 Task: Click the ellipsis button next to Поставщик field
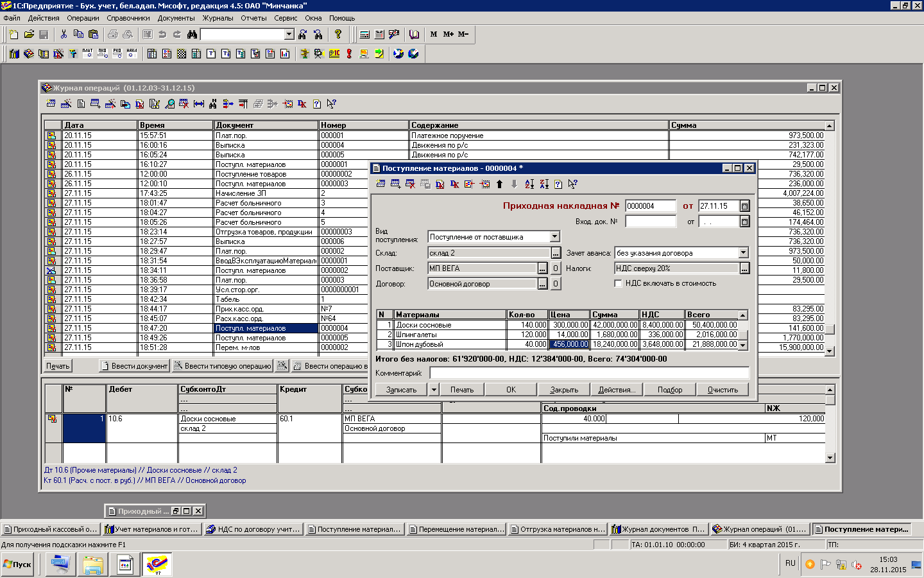click(x=542, y=268)
